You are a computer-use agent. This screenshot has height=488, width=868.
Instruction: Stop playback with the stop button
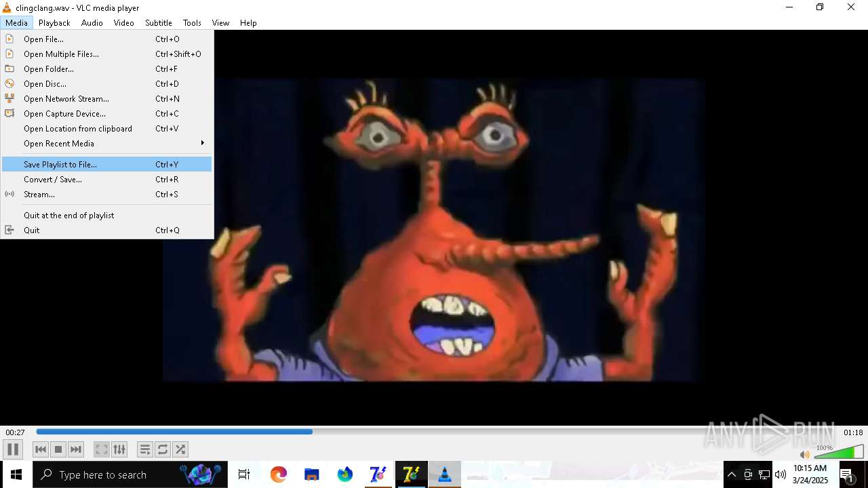[x=58, y=449]
